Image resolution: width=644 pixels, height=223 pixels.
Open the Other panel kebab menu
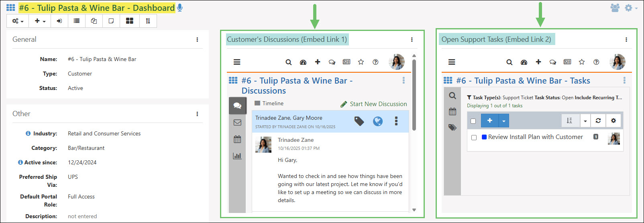coord(197,114)
